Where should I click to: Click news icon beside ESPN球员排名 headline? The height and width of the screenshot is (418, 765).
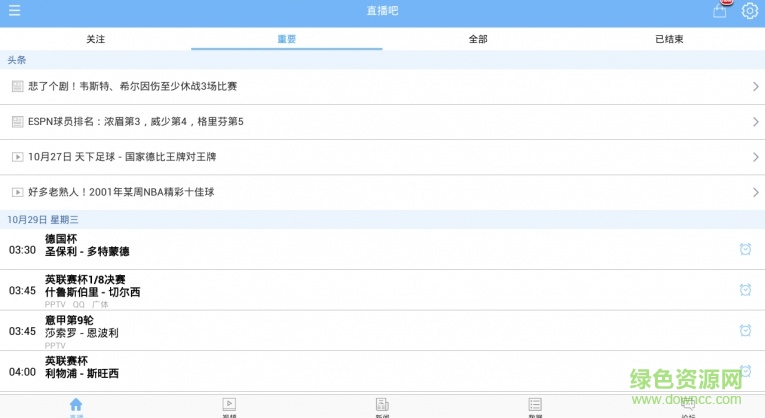point(18,122)
